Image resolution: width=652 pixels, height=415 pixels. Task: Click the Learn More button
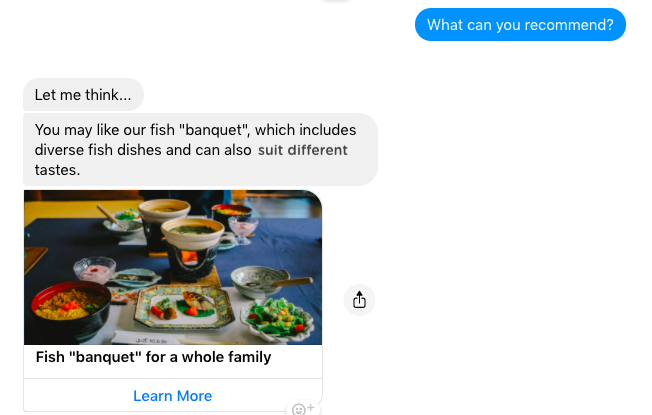pos(173,395)
